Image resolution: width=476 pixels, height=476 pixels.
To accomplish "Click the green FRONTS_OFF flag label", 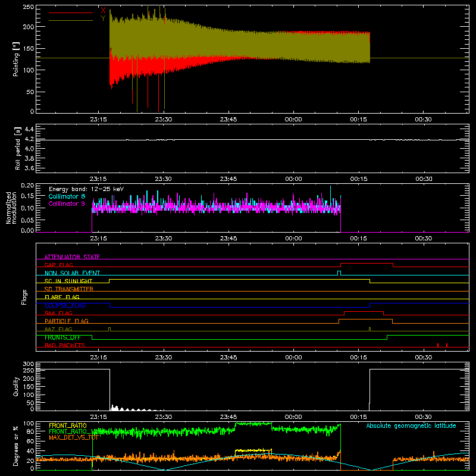I will point(62,337).
